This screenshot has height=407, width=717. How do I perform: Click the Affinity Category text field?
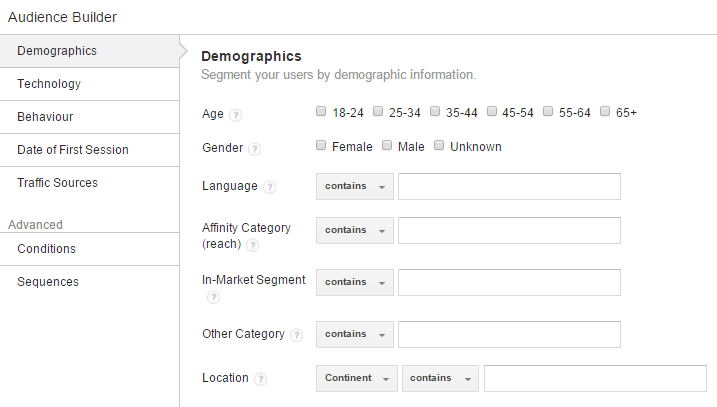509,230
